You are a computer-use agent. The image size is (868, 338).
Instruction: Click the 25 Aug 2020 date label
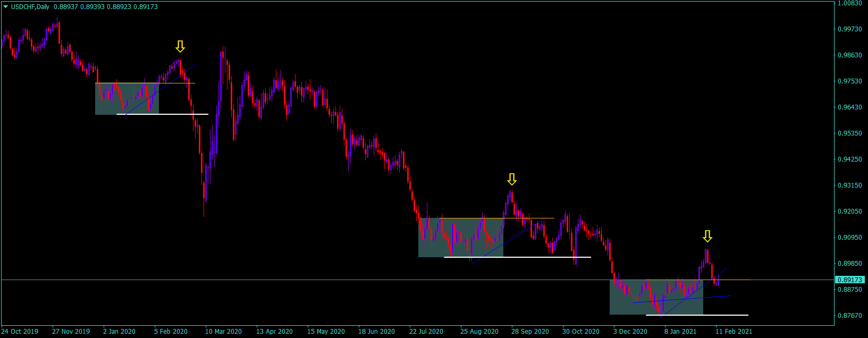pos(479,332)
